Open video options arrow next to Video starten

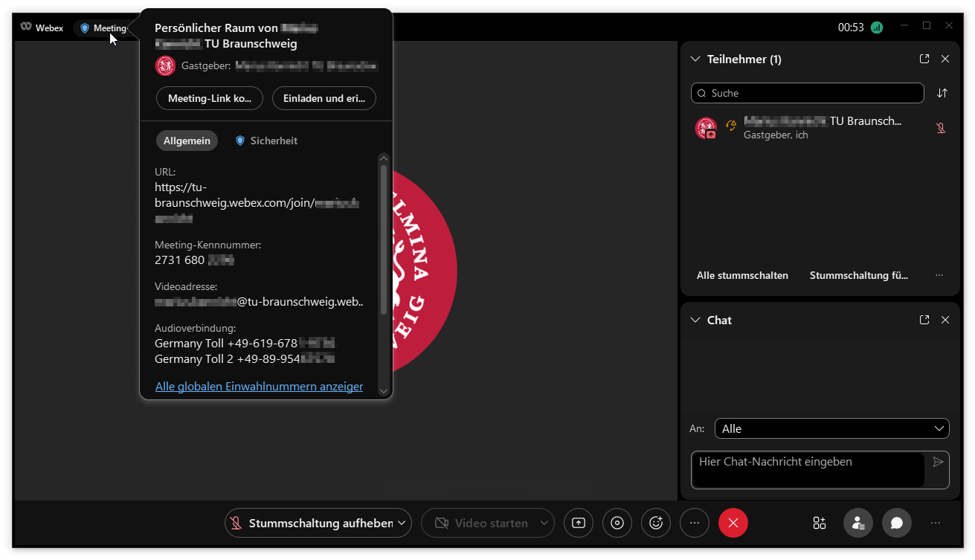(x=544, y=523)
